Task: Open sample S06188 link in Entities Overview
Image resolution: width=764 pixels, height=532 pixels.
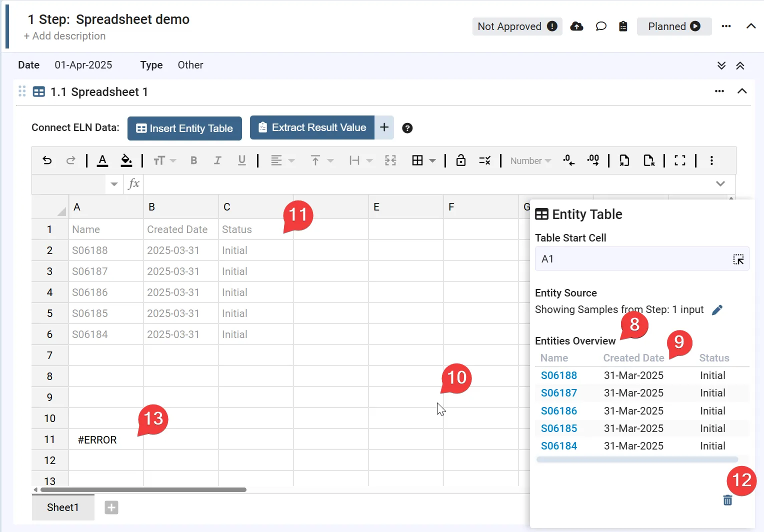Action: pos(558,375)
